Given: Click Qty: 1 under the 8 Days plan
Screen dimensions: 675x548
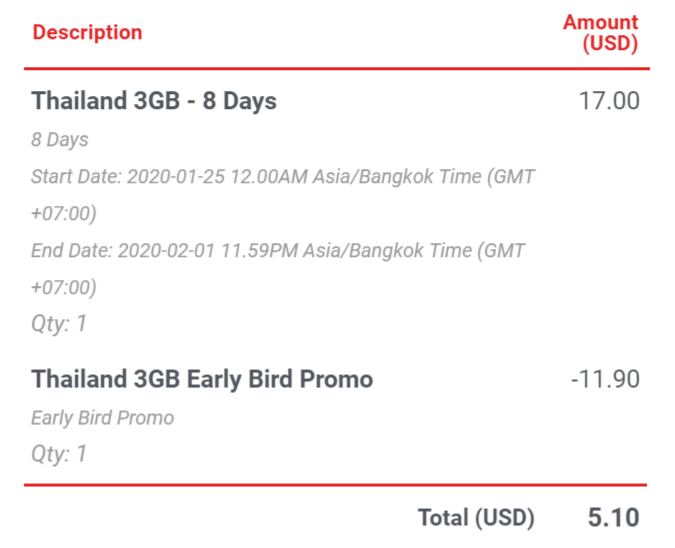Looking at the screenshot, I should pyautogui.click(x=59, y=324).
